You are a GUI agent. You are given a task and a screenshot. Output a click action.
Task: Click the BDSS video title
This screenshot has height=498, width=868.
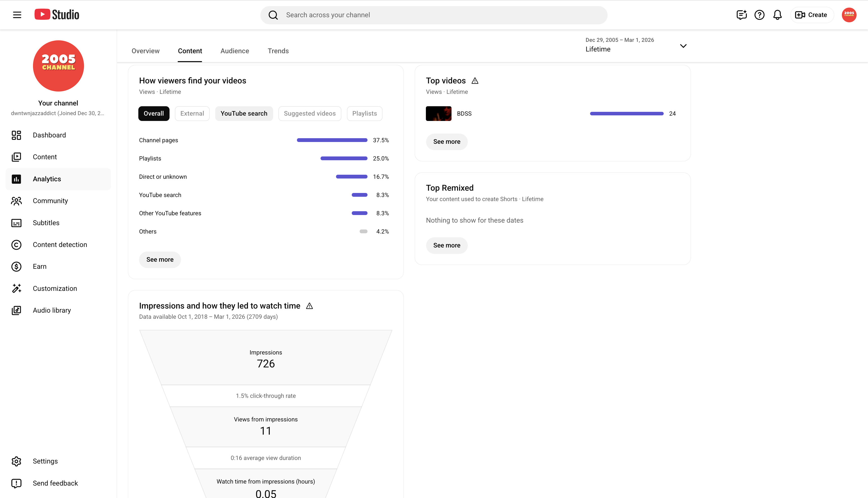pyautogui.click(x=464, y=114)
